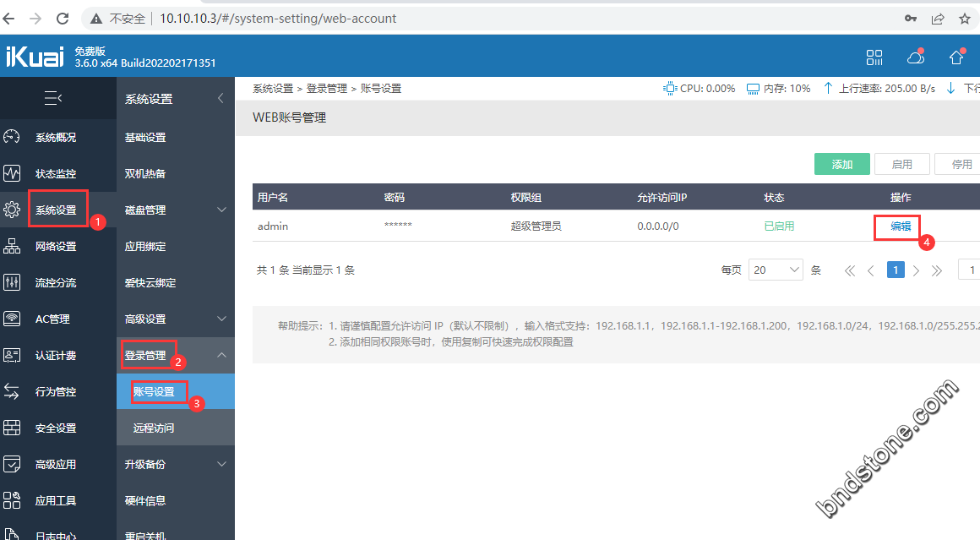This screenshot has height=540, width=980.
Task: Click the browser address bar URL
Action: tap(278, 19)
